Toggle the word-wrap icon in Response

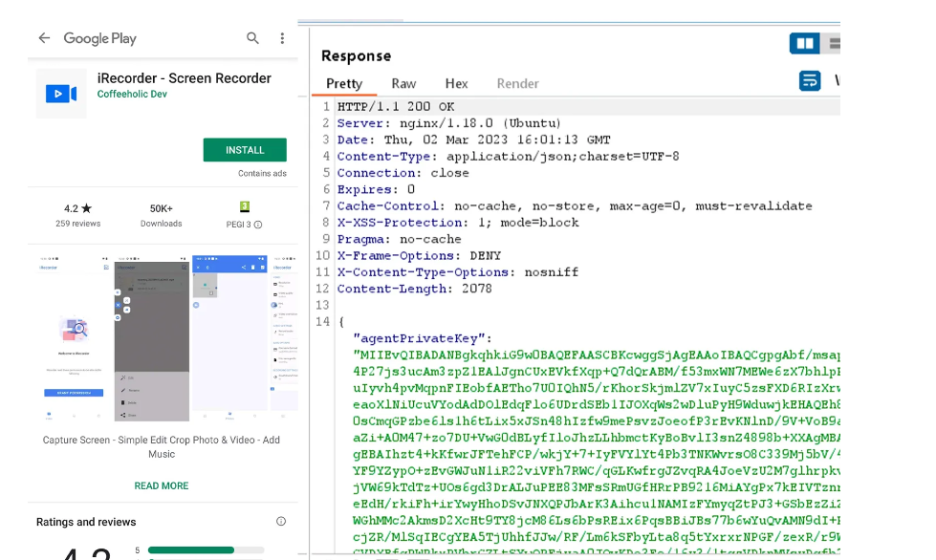(x=810, y=80)
